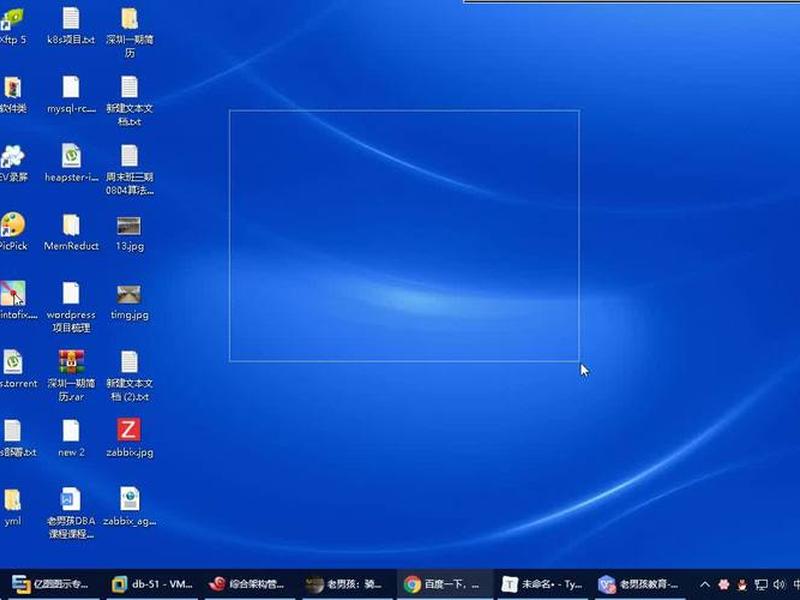Select the 老男孩DBA课程 document icon
Screen dimensions: 800x600
click(71, 499)
